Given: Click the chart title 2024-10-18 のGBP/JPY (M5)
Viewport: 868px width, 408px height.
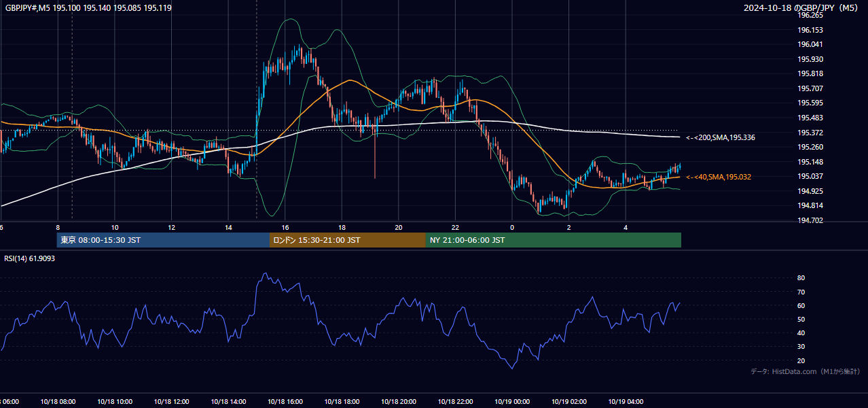Looking at the screenshot, I should tap(802, 7).
